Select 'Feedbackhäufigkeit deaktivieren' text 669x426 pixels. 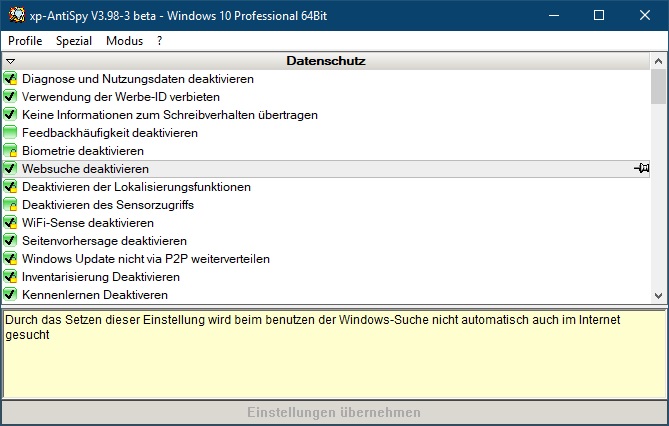coord(110,133)
